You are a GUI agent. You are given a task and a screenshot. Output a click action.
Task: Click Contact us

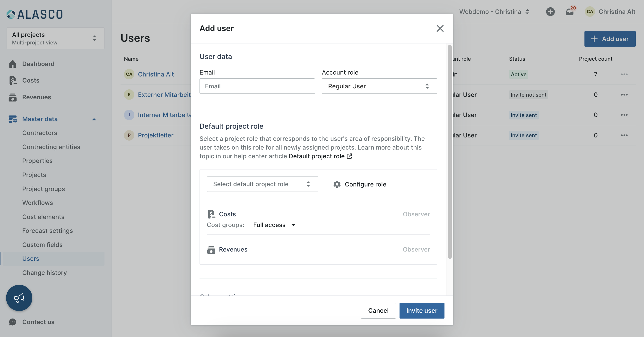coord(38,322)
